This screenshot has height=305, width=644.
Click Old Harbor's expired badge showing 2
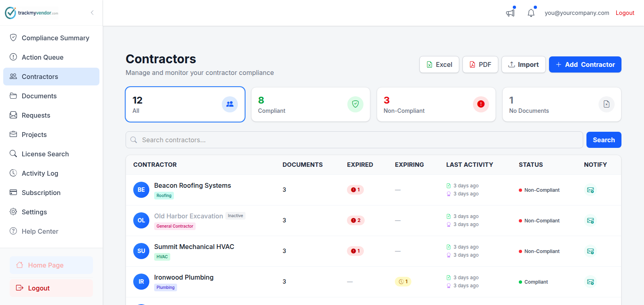[x=356, y=220]
